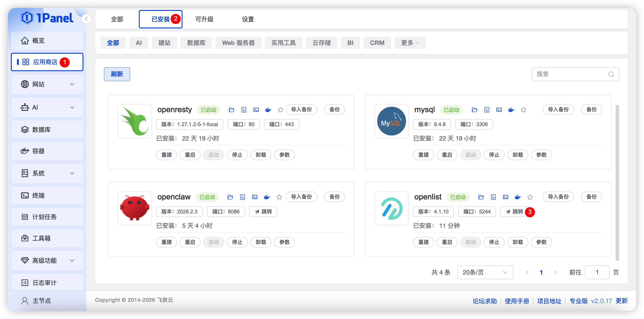Select the 数据库 category filter

coord(196,43)
